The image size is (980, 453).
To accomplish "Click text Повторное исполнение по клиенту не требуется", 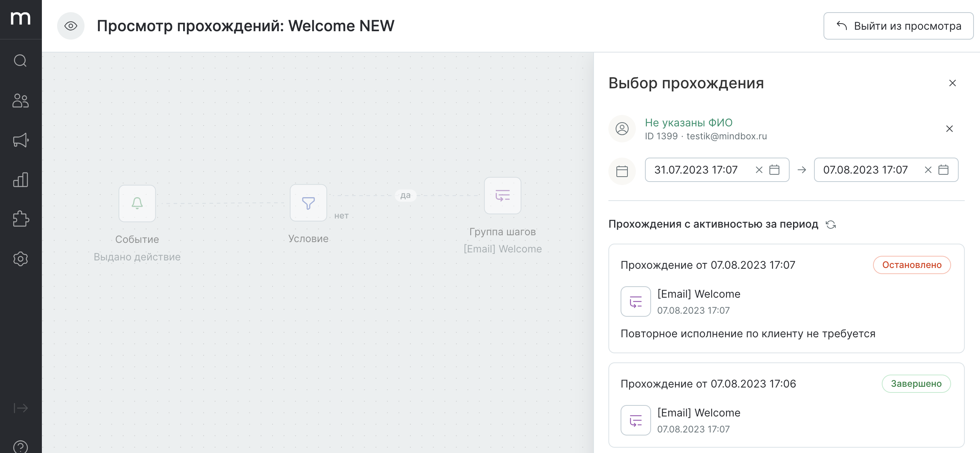I will point(748,333).
